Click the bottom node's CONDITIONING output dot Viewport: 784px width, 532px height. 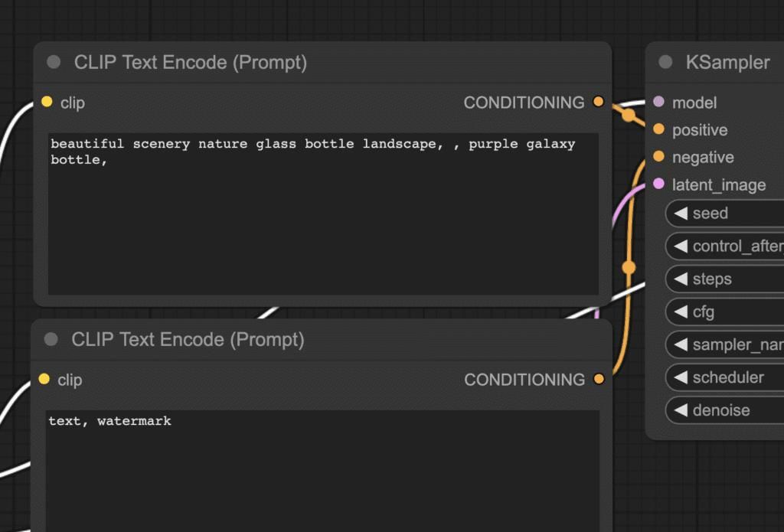tap(598, 379)
